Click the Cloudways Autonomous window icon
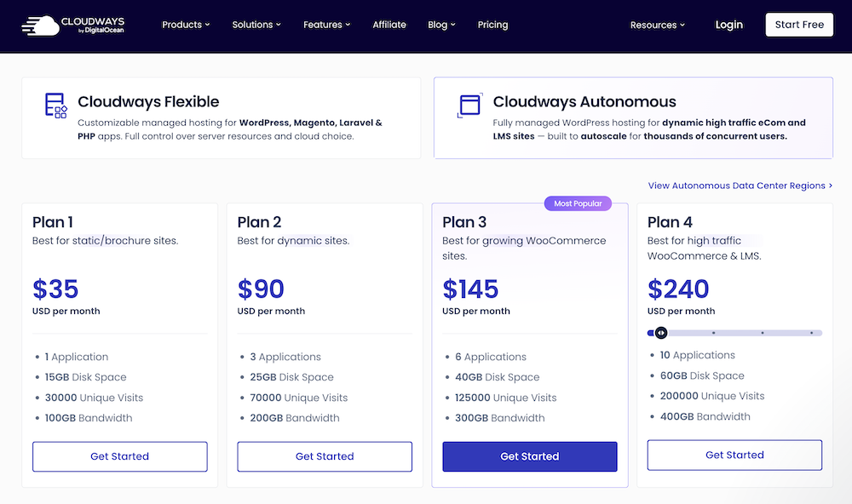Image resolution: width=852 pixels, height=504 pixels. [x=469, y=106]
